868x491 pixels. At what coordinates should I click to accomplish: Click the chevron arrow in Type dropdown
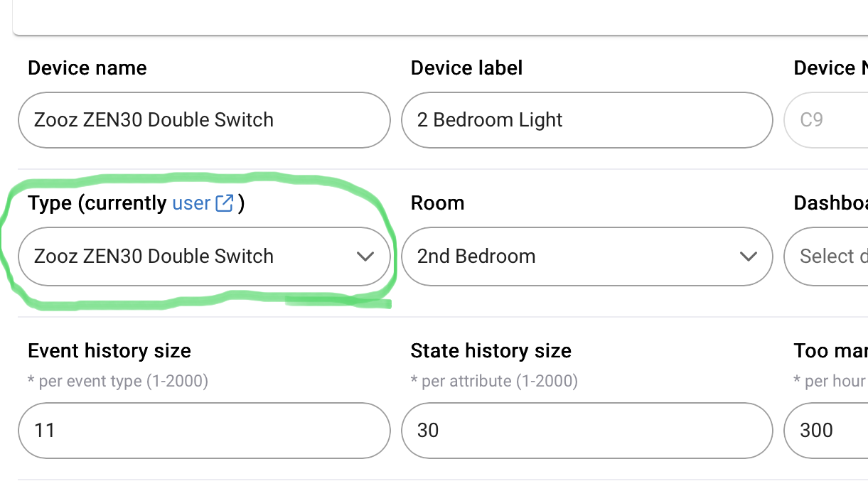(x=365, y=257)
